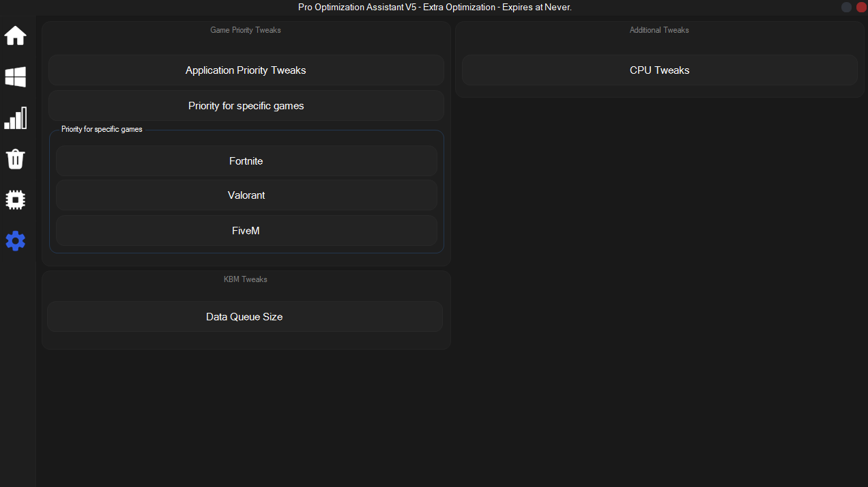Click the small 'Priority for specific games' group label
This screenshot has width=868, height=487.
click(102, 129)
